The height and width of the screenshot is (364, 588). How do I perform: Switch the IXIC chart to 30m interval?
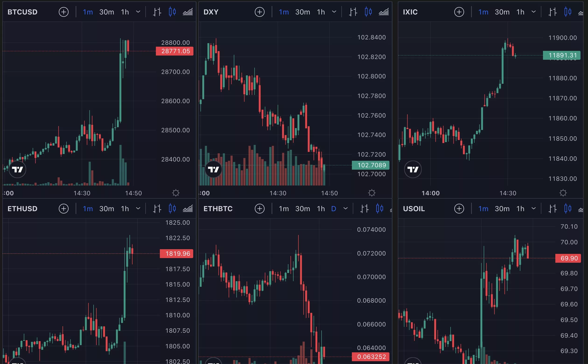tap(502, 12)
